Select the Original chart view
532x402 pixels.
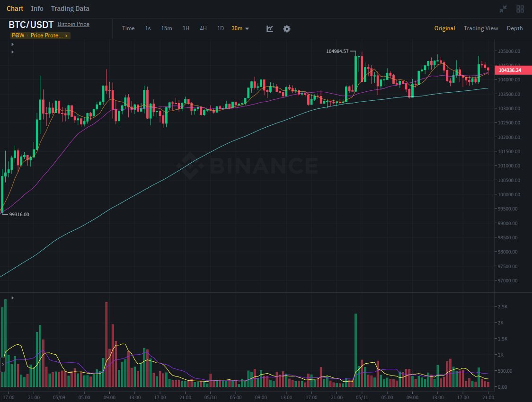tap(445, 28)
